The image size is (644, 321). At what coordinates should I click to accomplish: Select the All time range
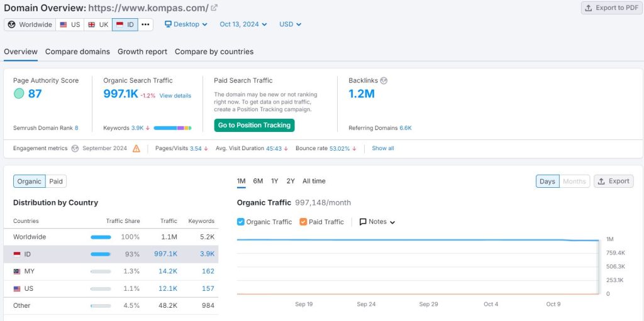(x=314, y=181)
